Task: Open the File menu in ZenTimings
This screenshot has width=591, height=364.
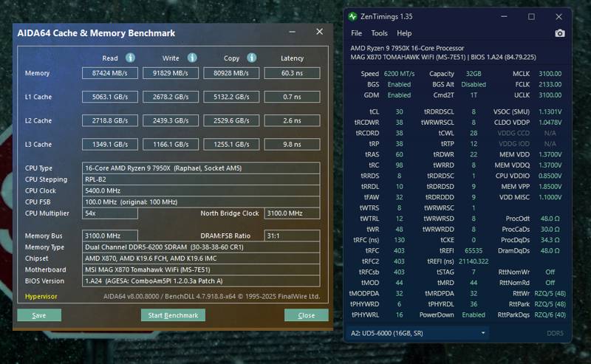Action: coord(356,33)
